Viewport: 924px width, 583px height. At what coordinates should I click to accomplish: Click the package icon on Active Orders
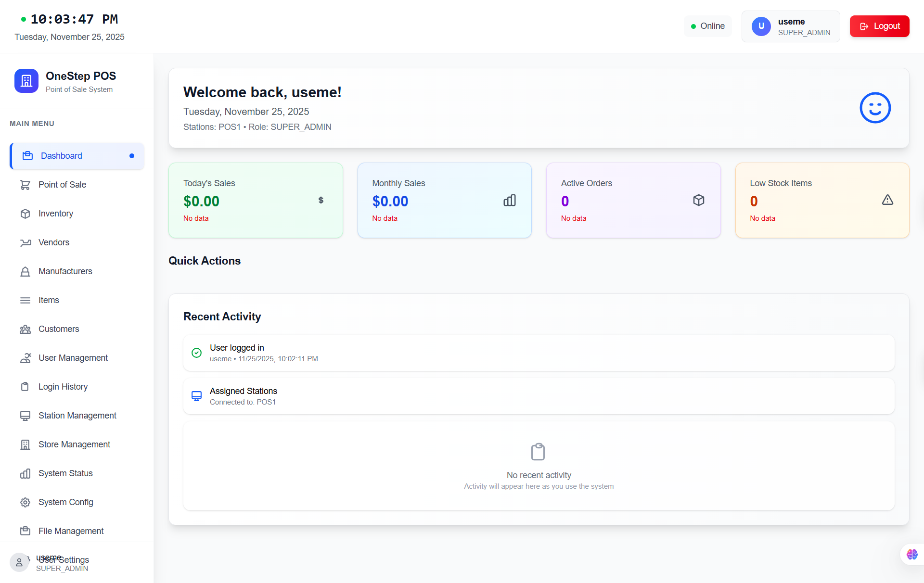tap(698, 200)
